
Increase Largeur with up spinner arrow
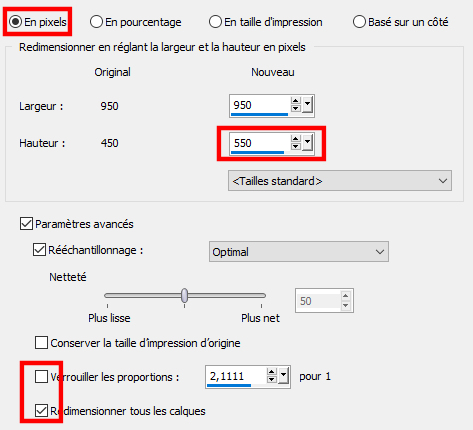[295, 101]
